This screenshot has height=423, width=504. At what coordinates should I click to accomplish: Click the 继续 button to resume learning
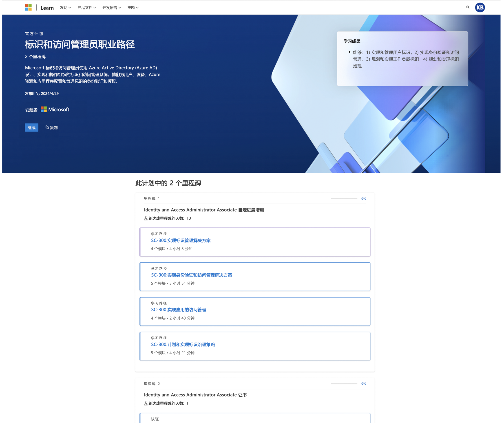coord(32,127)
